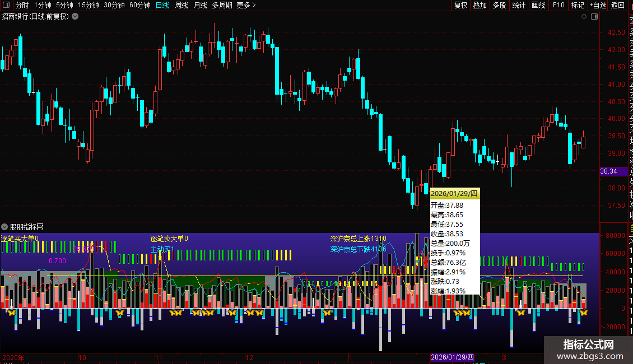Viewport: 633px width, 364px height.
Task: Select the 30分钟 period
Action: click(x=114, y=5)
